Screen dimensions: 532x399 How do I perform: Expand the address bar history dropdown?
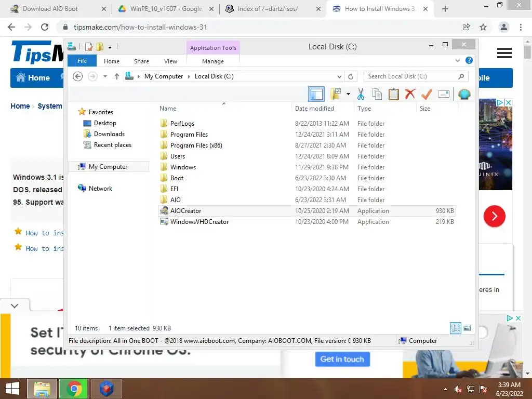pos(339,77)
